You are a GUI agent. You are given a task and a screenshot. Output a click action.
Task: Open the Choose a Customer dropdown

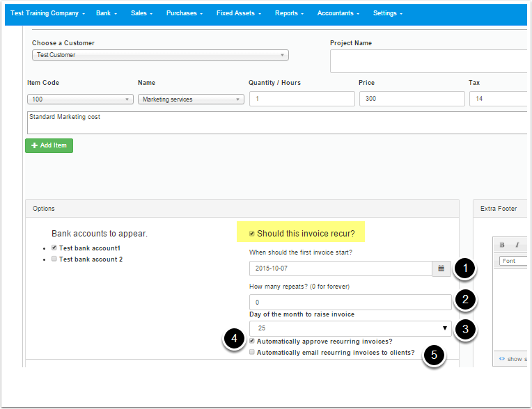pyautogui.click(x=160, y=55)
